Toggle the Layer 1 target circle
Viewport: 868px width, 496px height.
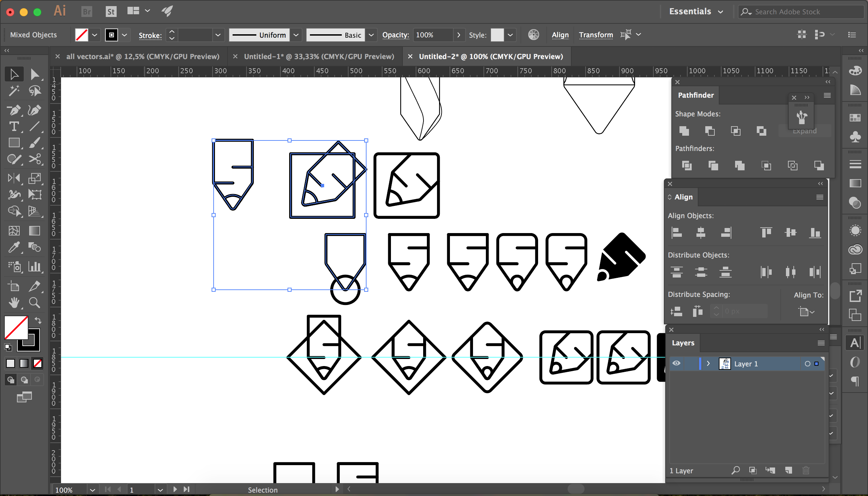(x=807, y=364)
